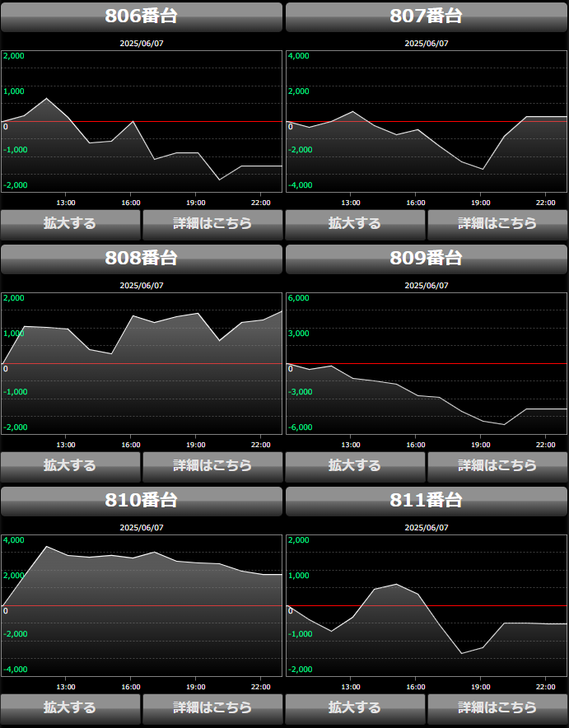Click the 19:00 time label under 809番台 graph
Viewport: 569px width, 728px height.
point(480,445)
